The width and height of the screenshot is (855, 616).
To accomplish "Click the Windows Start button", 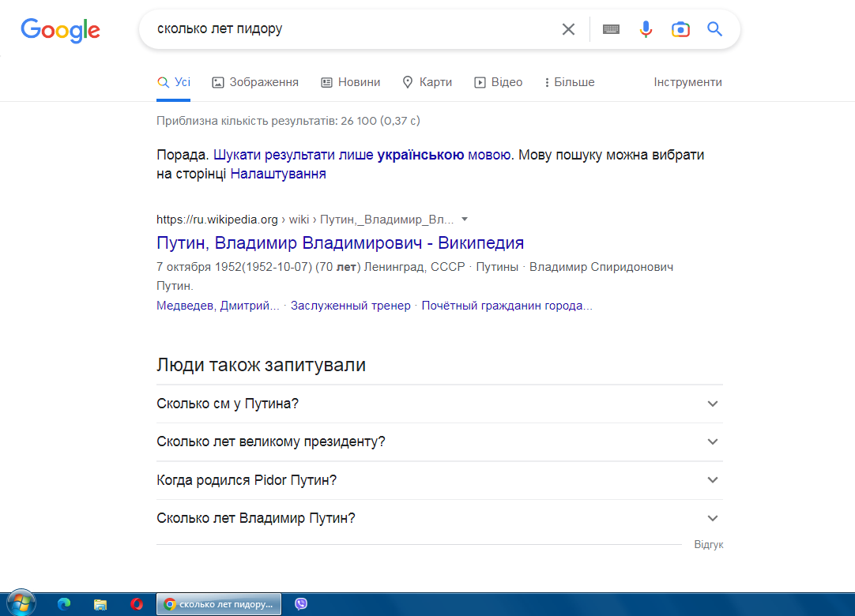I will tap(21, 603).
